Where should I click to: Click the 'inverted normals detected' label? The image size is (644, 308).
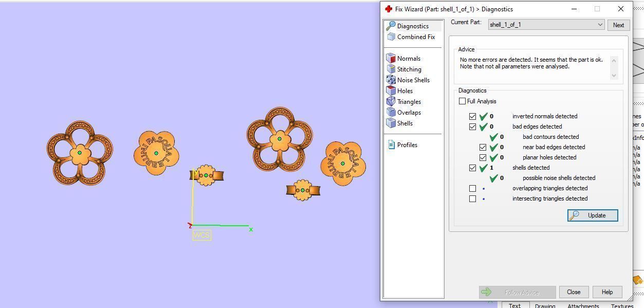pyautogui.click(x=544, y=116)
